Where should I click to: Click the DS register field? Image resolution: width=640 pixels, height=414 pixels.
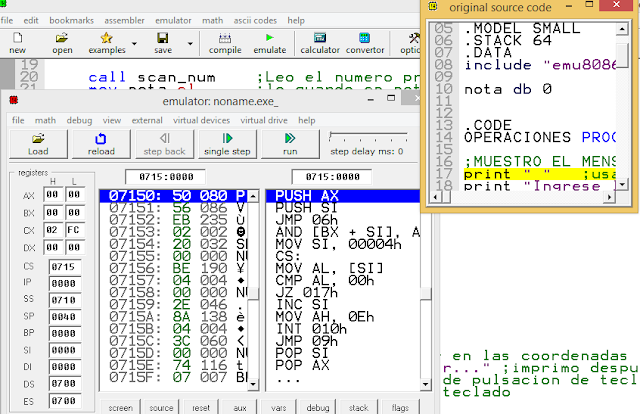pyautogui.click(x=63, y=383)
